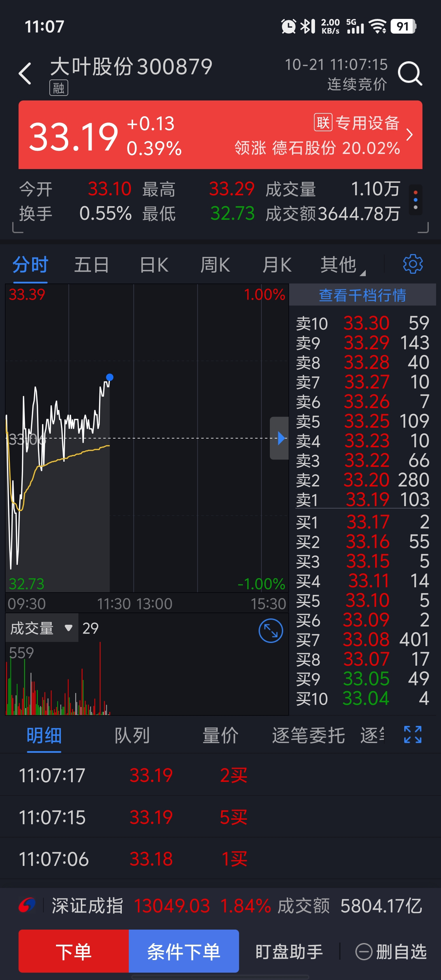Switch to the 周K tab

(215, 265)
